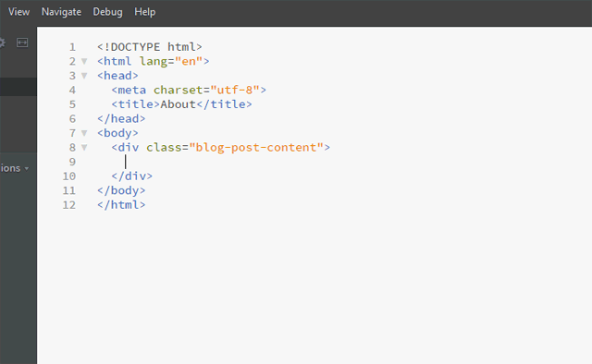
Task: Open the View menu
Action: point(18,12)
